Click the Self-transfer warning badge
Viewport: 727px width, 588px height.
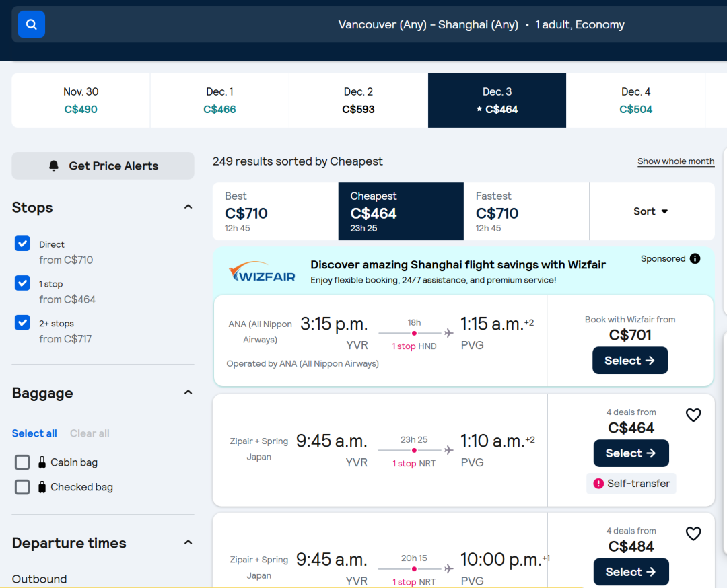(x=631, y=483)
